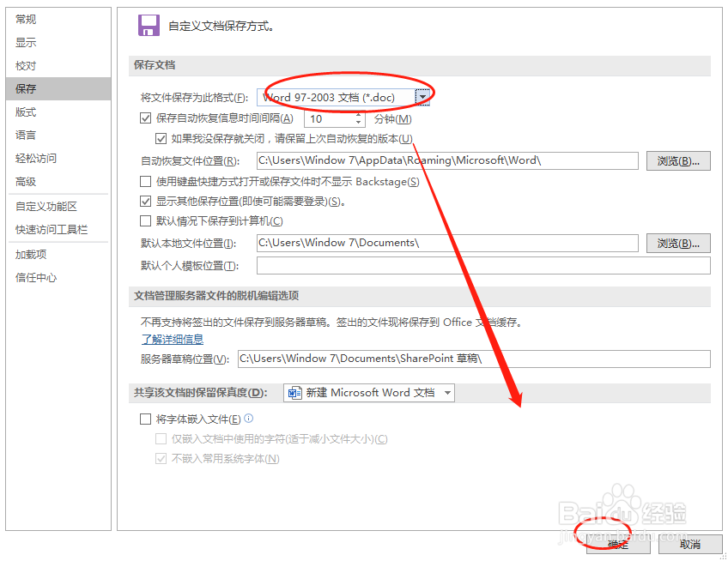Image resolution: width=728 pixels, height=561 pixels.
Task: Enable 默认情况下保存到计算机 checkbox
Action: tap(145, 220)
